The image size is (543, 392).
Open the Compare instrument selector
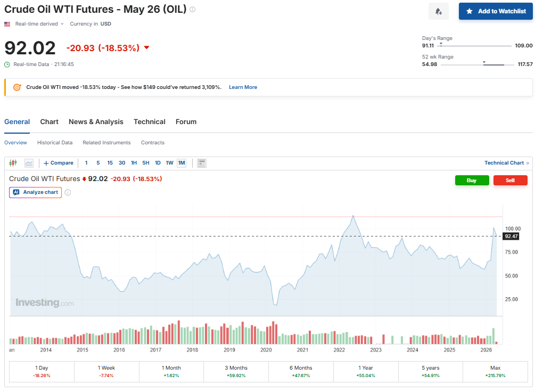coord(59,163)
